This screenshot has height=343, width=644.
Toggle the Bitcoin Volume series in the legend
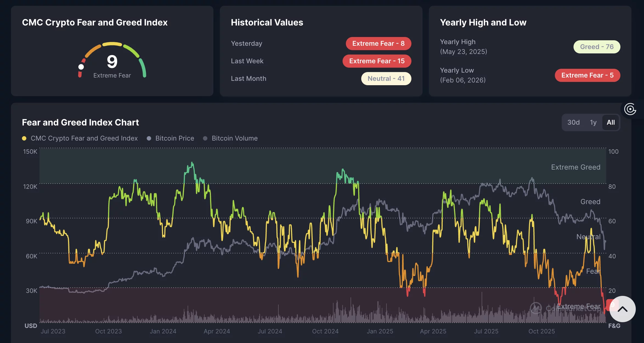pos(234,138)
